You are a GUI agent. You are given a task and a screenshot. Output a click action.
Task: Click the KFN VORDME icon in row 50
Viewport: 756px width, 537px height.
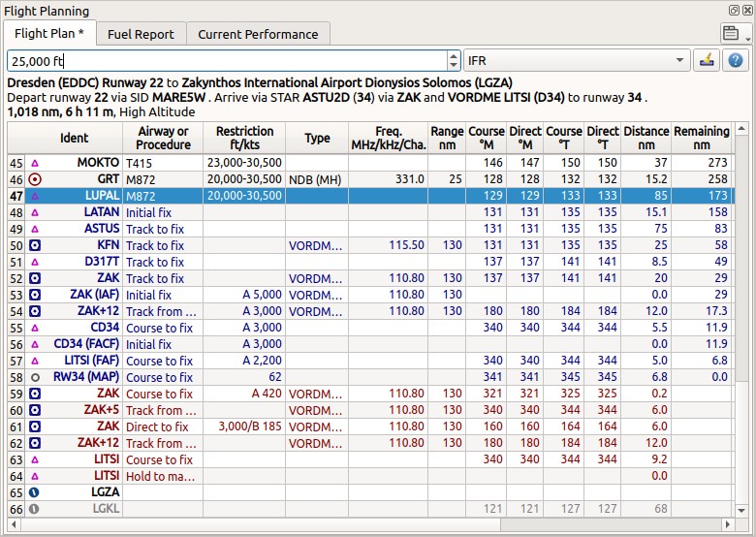tap(35, 245)
